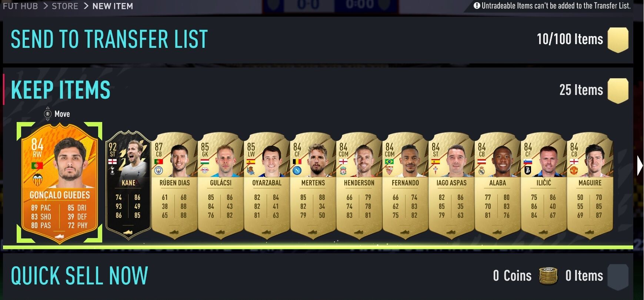Click the R stick Move icon
644x300 pixels.
tap(47, 114)
